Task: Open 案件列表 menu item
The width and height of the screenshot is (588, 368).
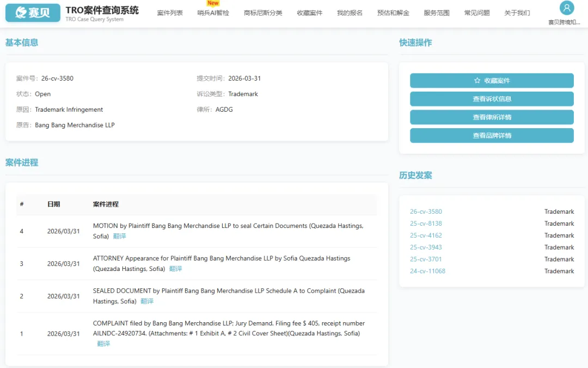Action: pyautogui.click(x=170, y=13)
